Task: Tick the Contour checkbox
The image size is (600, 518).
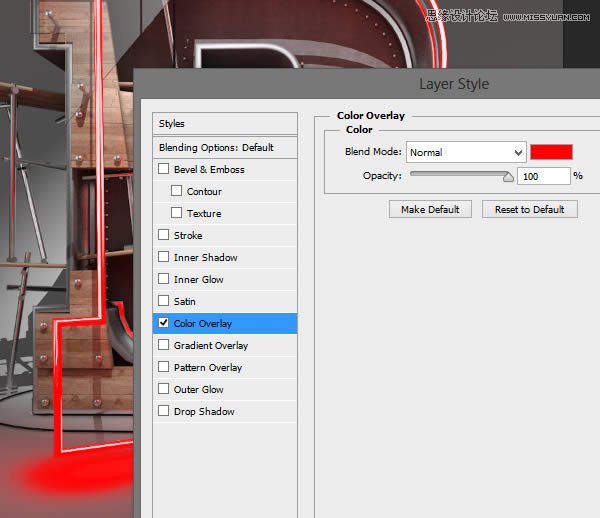Action: 176,191
